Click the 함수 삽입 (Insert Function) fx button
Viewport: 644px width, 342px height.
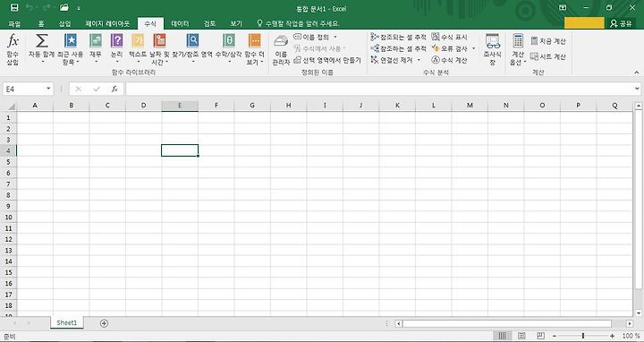click(13, 49)
